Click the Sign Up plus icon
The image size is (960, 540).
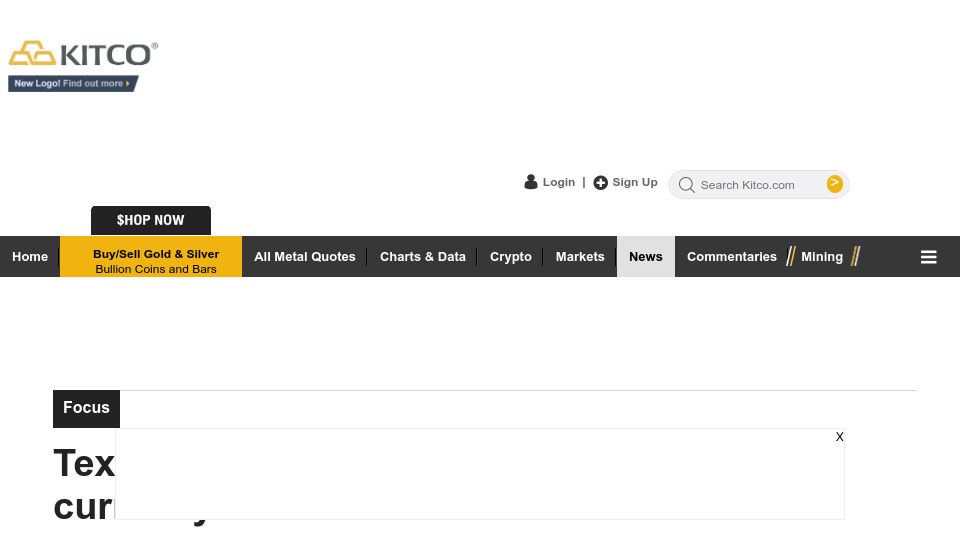(601, 182)
